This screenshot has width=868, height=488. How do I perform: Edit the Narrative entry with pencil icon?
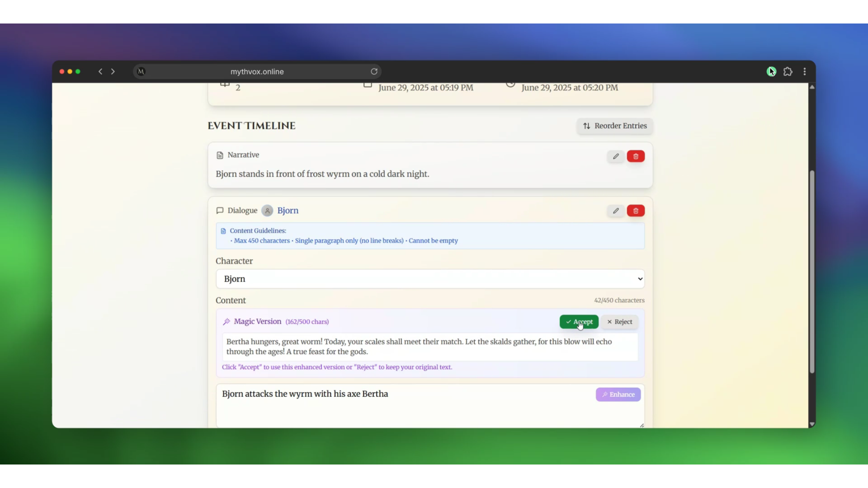(615, 156)
